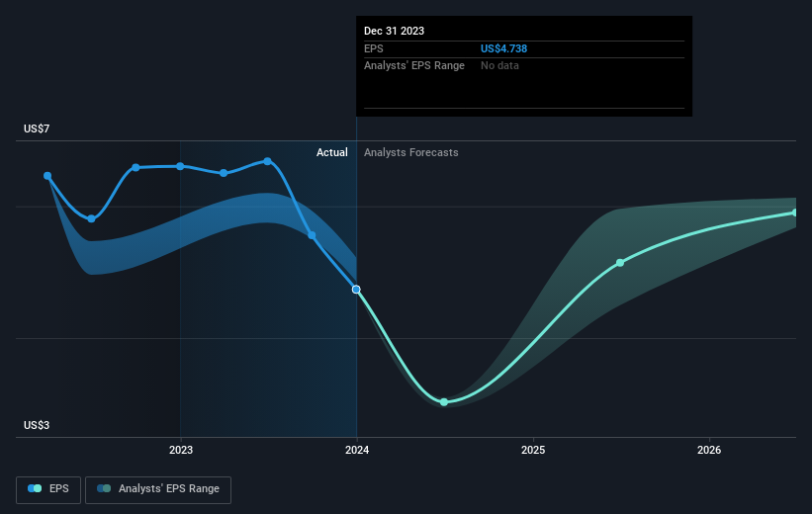Click the 2024 x-axis label
812x514 pixels.
pyautogui.click(x=357, y=450)
